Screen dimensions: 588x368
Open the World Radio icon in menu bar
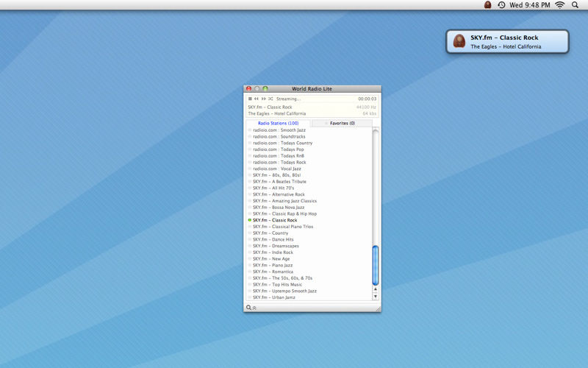(x=487, y=5)
